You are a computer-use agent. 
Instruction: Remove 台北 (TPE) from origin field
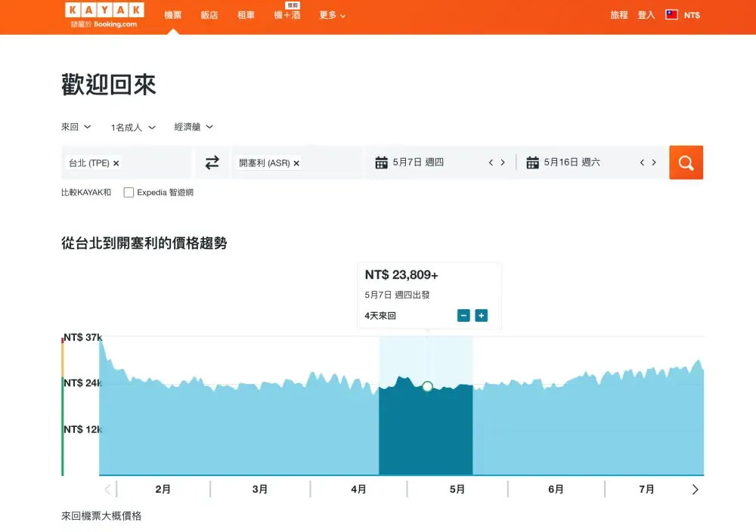[118, 162]
